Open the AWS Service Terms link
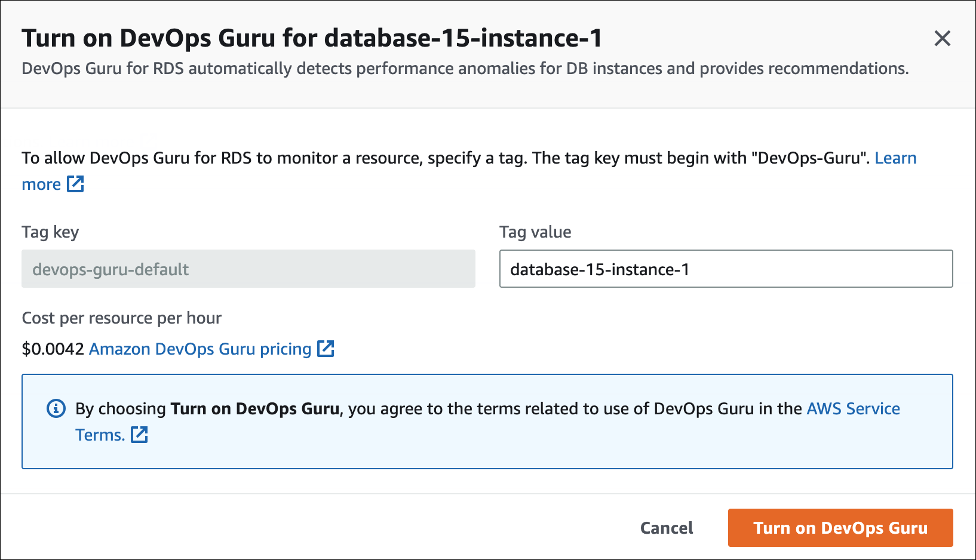 click(x=852, y=408)
